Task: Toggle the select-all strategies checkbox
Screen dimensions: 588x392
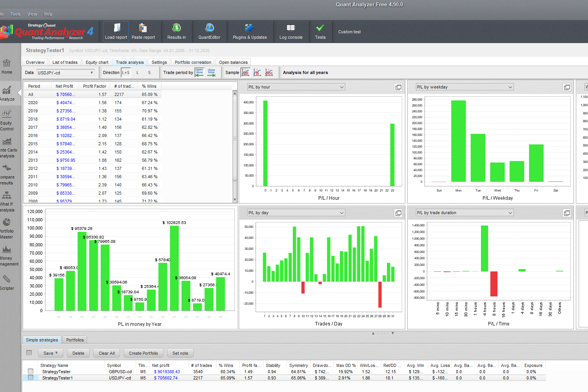Action: point(29,353)
